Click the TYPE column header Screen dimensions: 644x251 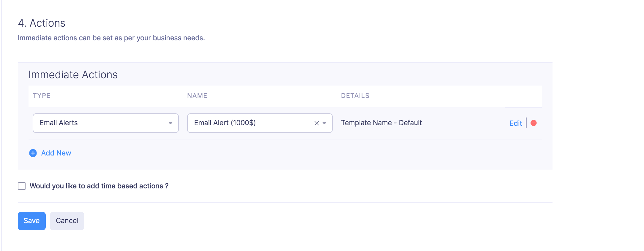(x=42, y=96)
